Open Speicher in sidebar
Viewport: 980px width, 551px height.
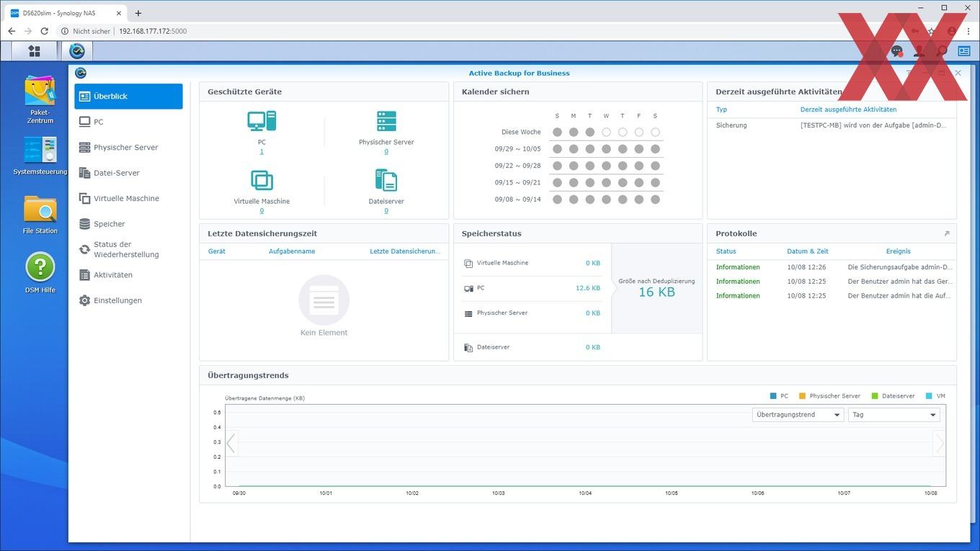(x=128, y=224)
